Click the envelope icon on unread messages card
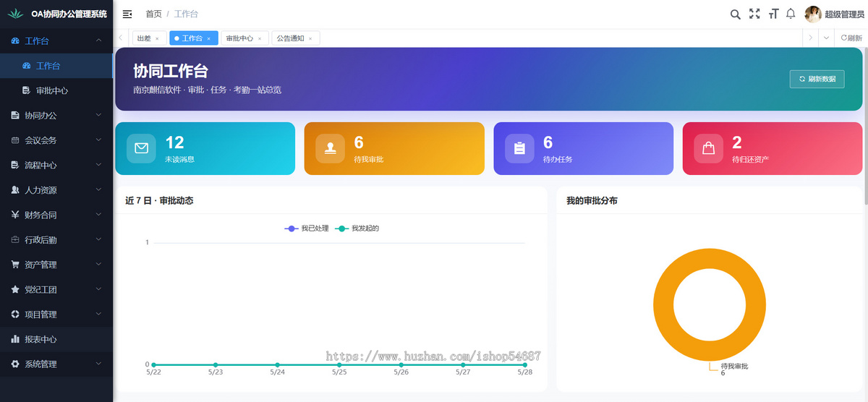This screenshot has width=868, height=402. [x=141, y=148]
